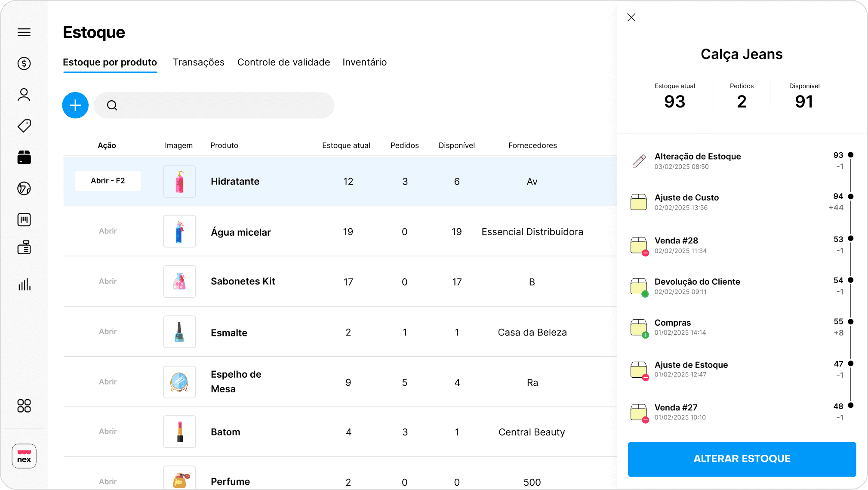Screen dimensions: 868x490
Task: Click the Batom product thumbnail
Action: tap(179, 432)
